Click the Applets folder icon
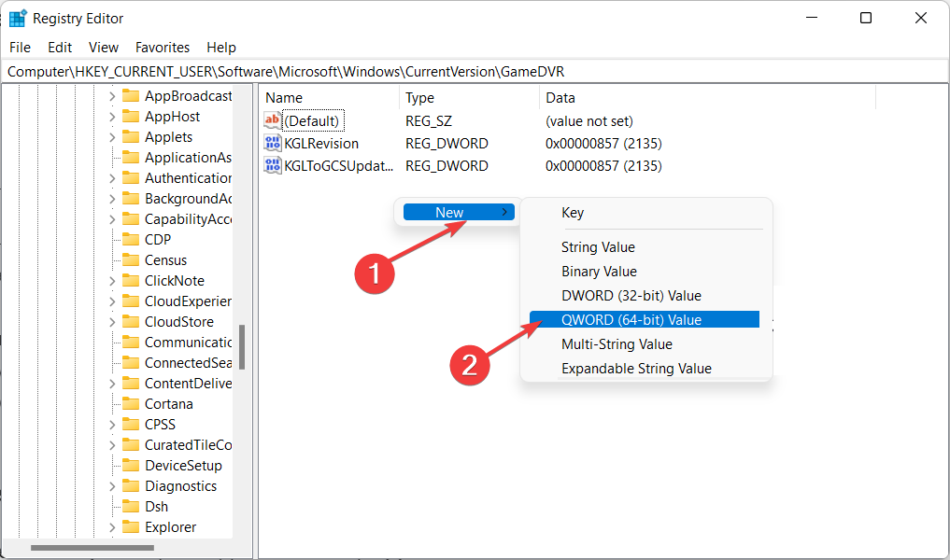Viewport: 950px width, 560px height. click(130, 137)
